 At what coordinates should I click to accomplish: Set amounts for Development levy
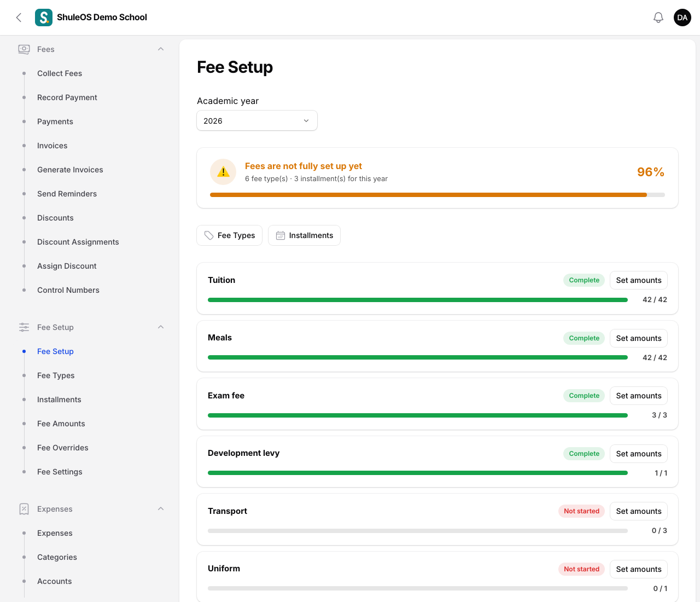[639, 454]
